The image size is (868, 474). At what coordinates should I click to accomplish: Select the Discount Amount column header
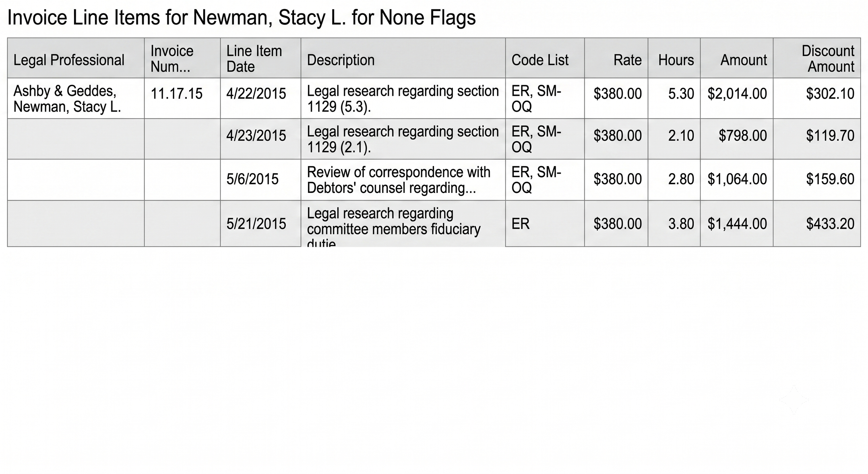pyautogui.click(x=817, y=58)
